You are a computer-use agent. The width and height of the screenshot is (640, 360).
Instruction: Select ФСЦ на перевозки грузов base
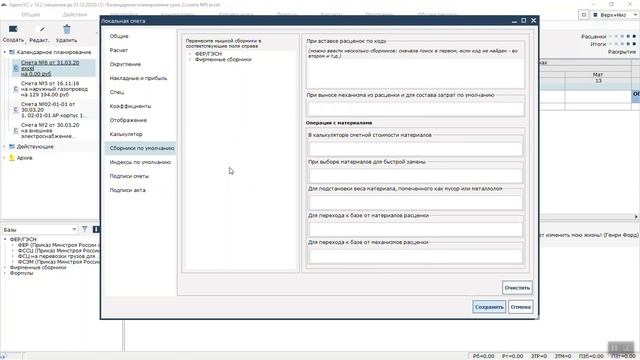(x=56, y=256)
